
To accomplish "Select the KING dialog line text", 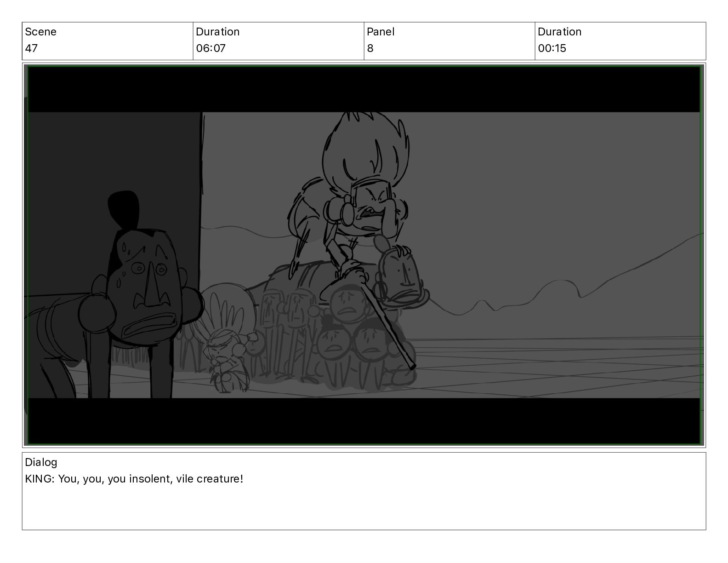I will [134, 479].
